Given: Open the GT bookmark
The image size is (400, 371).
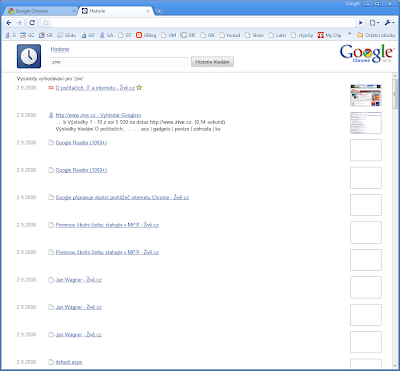Looking at the screenshot, I should [x=125, y=35].
